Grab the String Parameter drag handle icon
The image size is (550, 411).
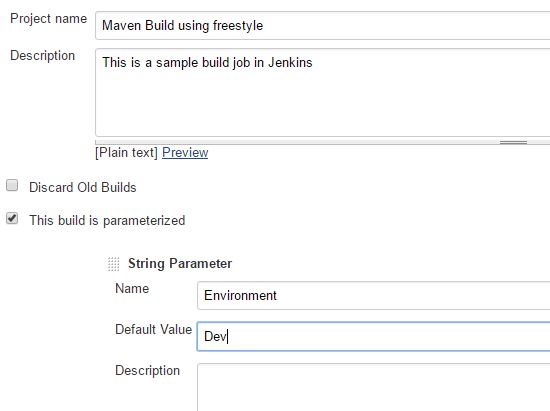pos(113,264)
